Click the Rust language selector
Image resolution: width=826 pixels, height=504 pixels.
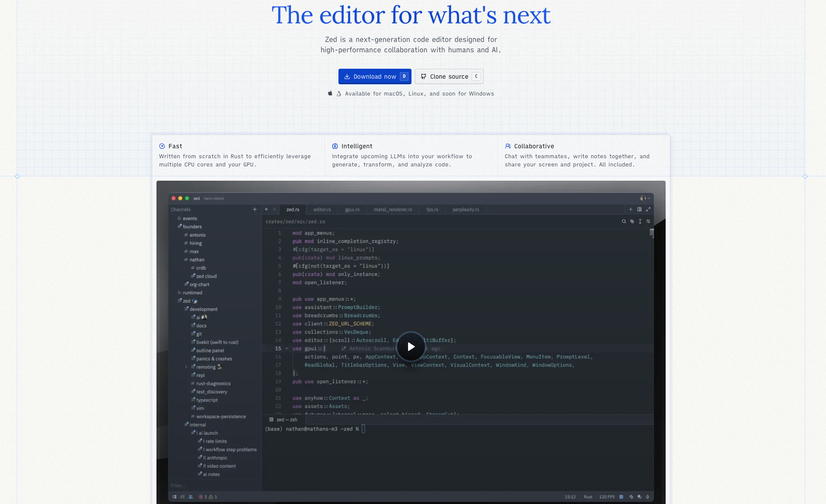[588, 497]
